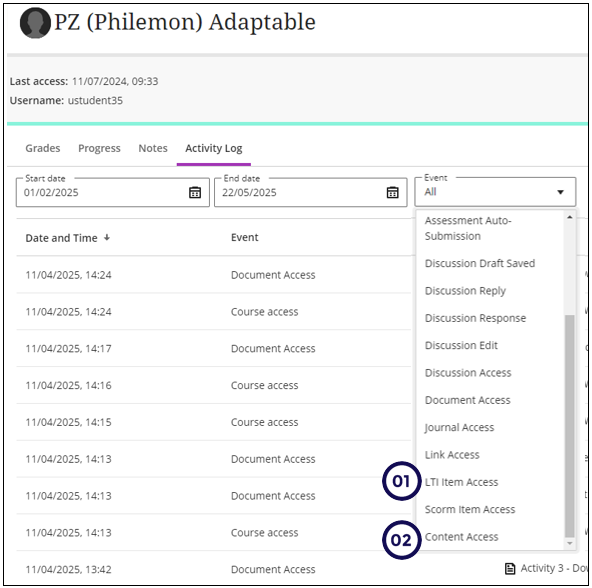Select LTI Item Access from event list
This screenshot has height=588, width=592.
461,482
